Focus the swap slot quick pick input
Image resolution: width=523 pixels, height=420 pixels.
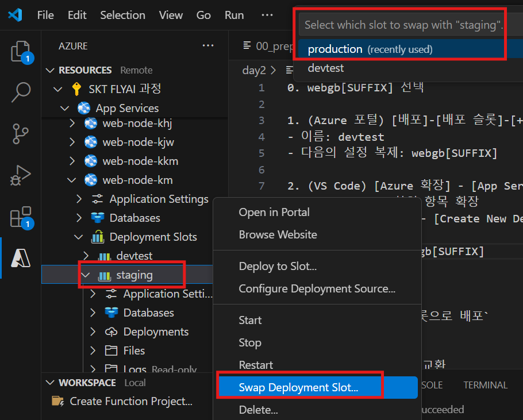411,25
